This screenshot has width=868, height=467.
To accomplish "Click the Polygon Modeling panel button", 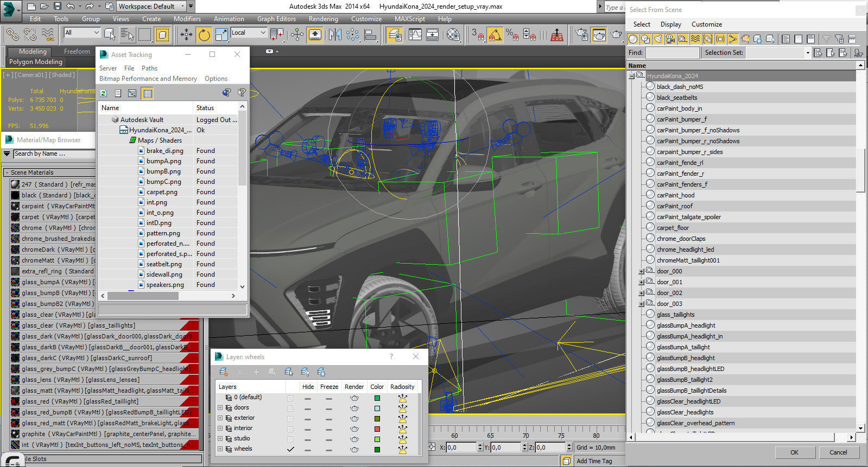I will click(x=36, y=62).
